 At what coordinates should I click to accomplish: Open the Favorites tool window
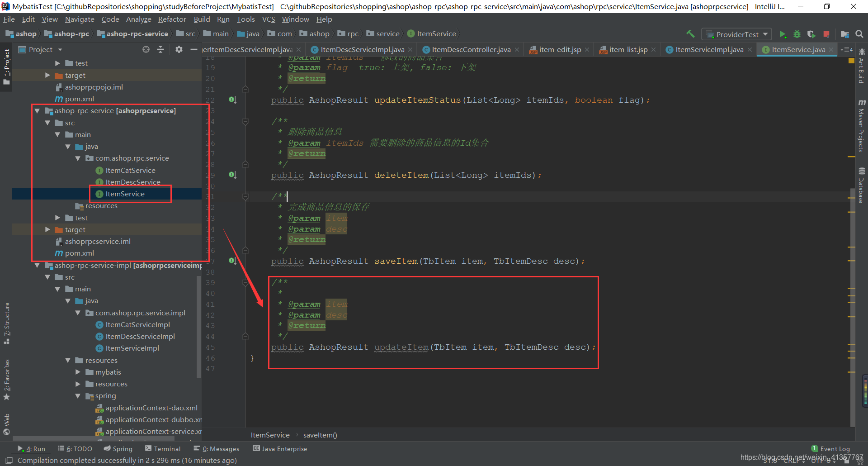click(x=7, y=379)
